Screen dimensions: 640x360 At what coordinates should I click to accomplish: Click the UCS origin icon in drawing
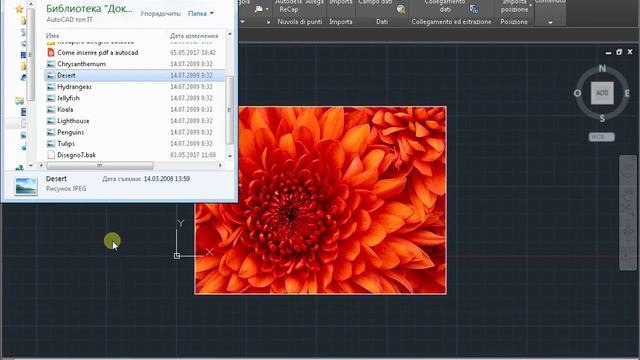point(177,256)
